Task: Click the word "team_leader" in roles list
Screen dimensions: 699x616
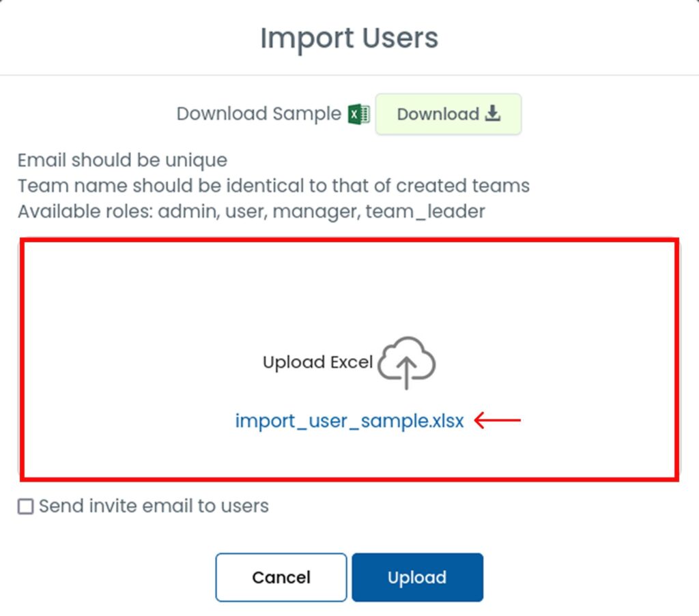Action: coord(425,211)
